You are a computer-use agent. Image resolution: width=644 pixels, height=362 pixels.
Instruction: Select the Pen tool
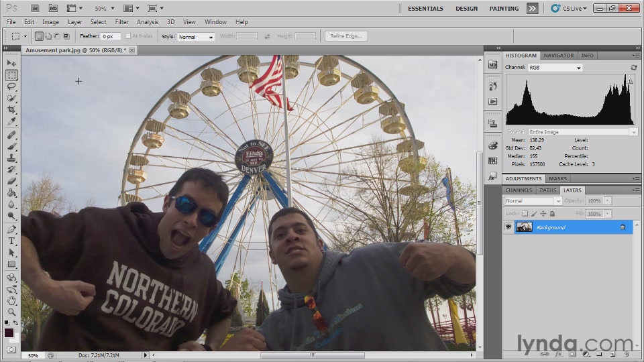tap(11, 229)
